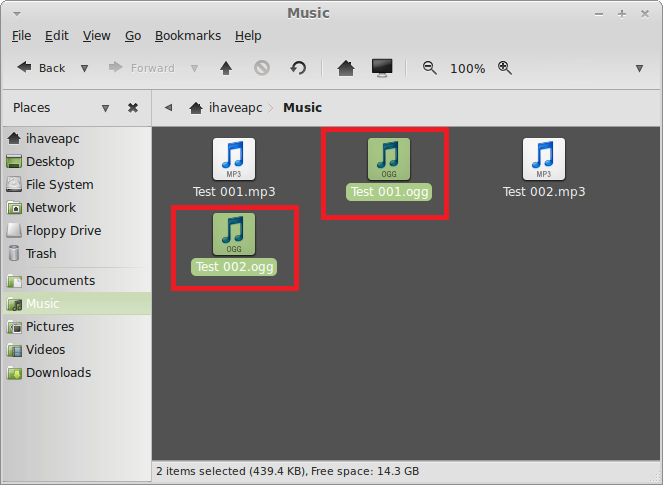Go to ihaveapc in the path bar

tap(226, 108)
